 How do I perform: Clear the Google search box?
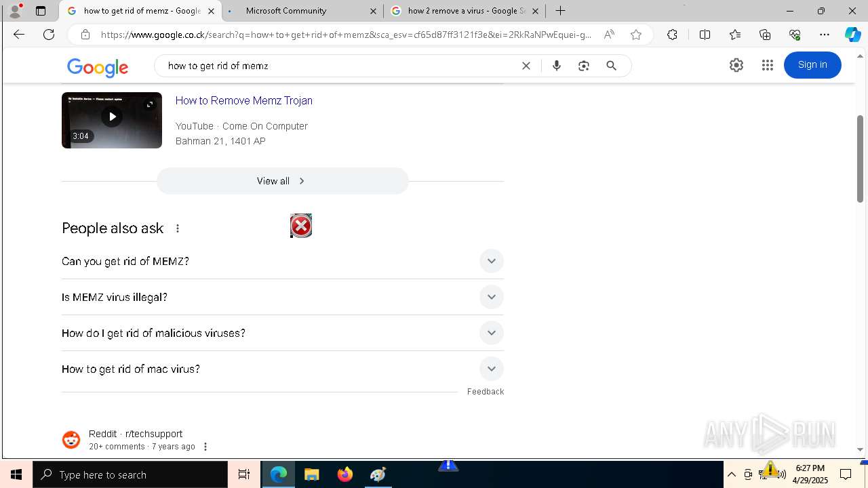(x=526, y=66)
